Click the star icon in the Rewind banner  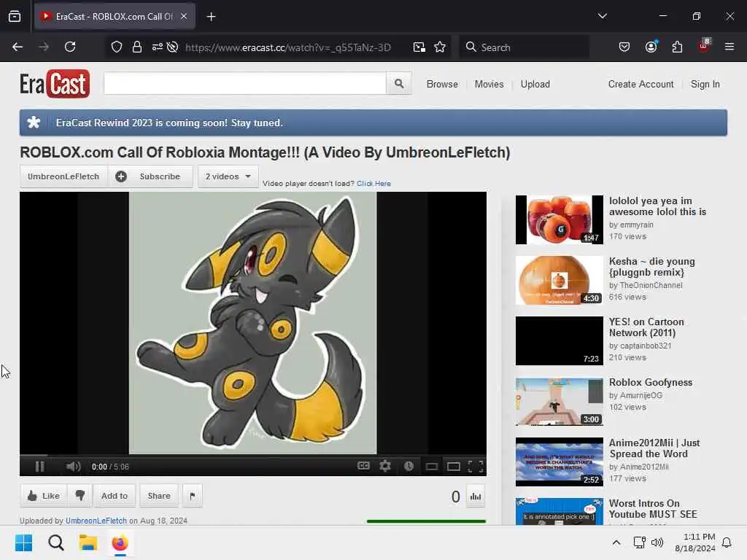point(34,122)
